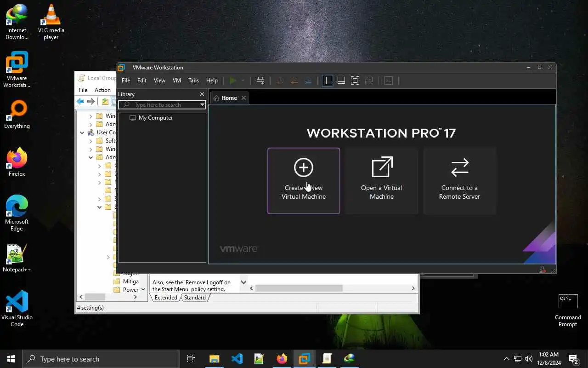Click the Manage Snapshots toolbar icon

click(x=309, y=80)
